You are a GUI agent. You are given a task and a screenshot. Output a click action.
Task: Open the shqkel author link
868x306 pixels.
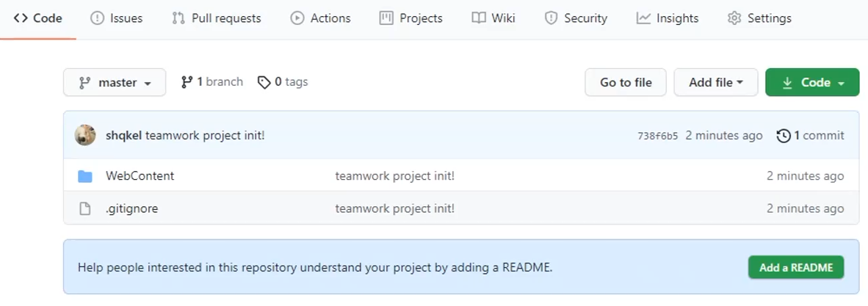tap(124, 136)
